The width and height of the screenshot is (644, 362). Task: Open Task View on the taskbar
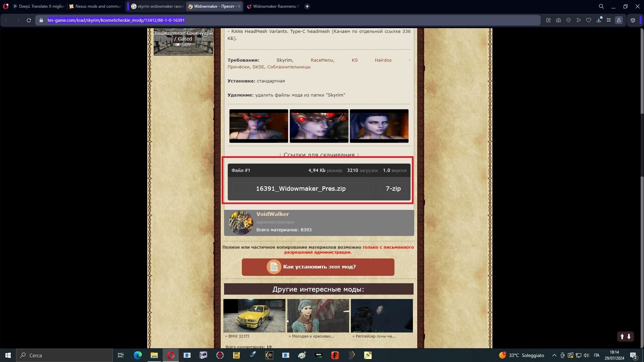(121, 355)
